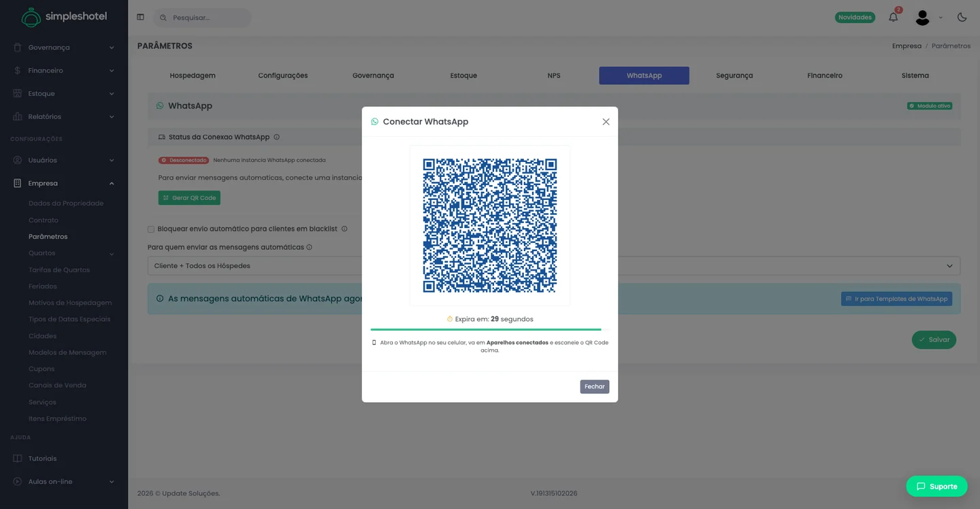
Task: Expand the Quartos submenu
Action: click(112, 254)
